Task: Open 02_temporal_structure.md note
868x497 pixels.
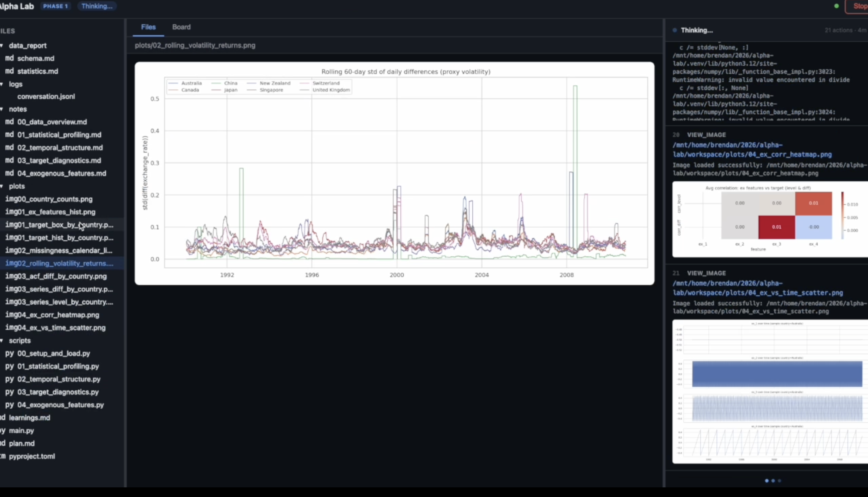Action: 60,147
